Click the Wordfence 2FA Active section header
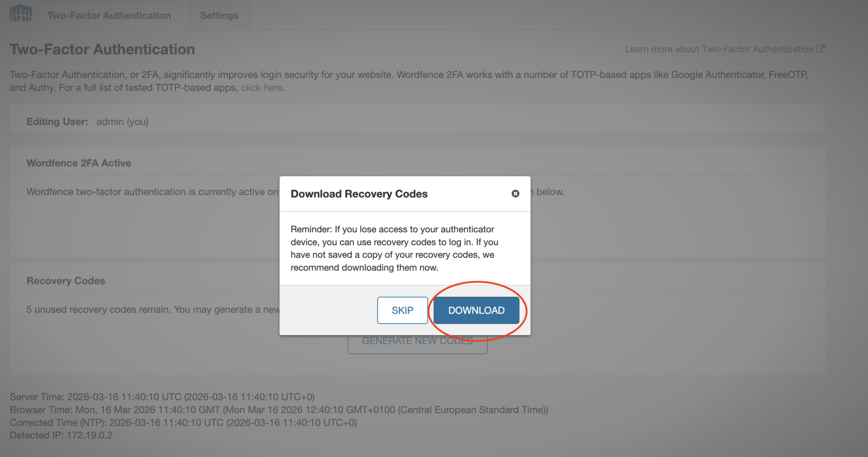 click(79, 163)
